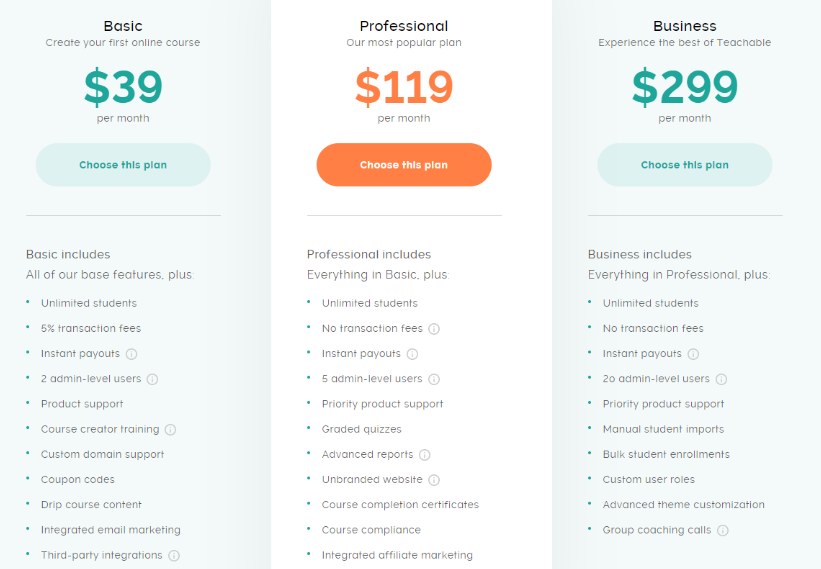Click info icon for 20 admin-level users
Image resolution: width=821 pixels, height=569 pixels.
tap(722, 380)
